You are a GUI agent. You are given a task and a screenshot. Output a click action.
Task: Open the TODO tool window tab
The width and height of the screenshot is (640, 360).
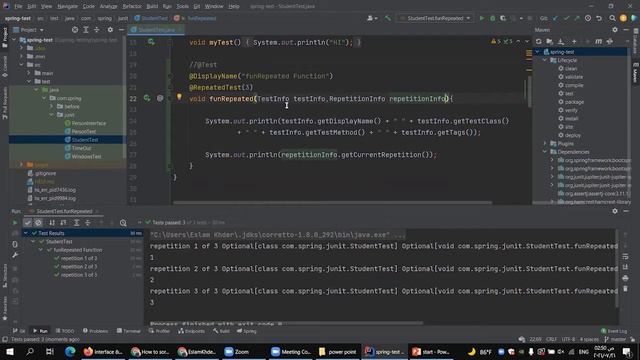point(64,331)
